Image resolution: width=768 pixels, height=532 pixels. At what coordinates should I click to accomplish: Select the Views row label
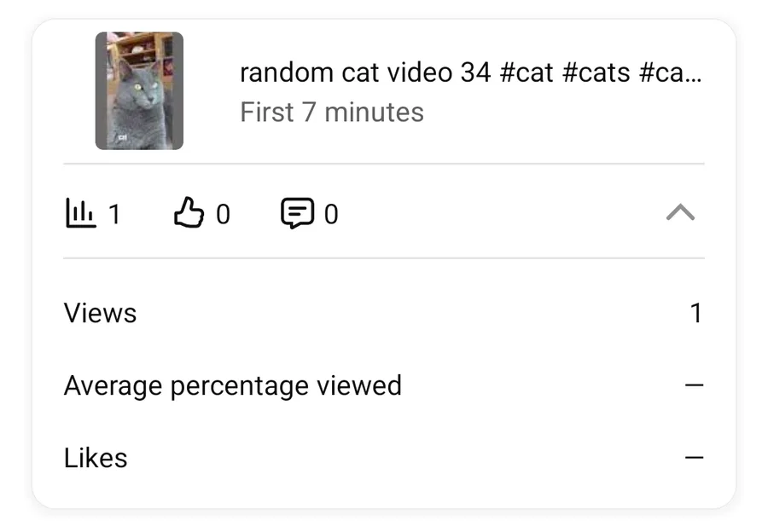tap(100, 313)
